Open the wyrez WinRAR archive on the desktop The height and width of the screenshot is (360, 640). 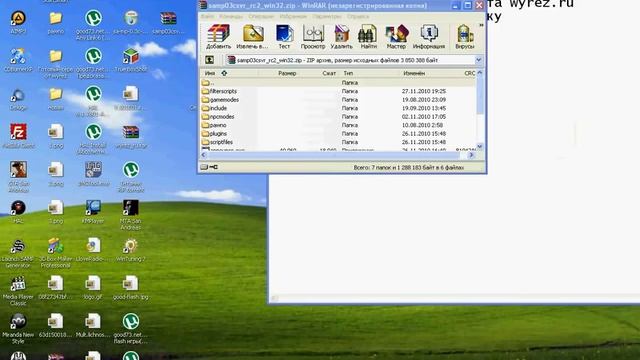[131, 136]
